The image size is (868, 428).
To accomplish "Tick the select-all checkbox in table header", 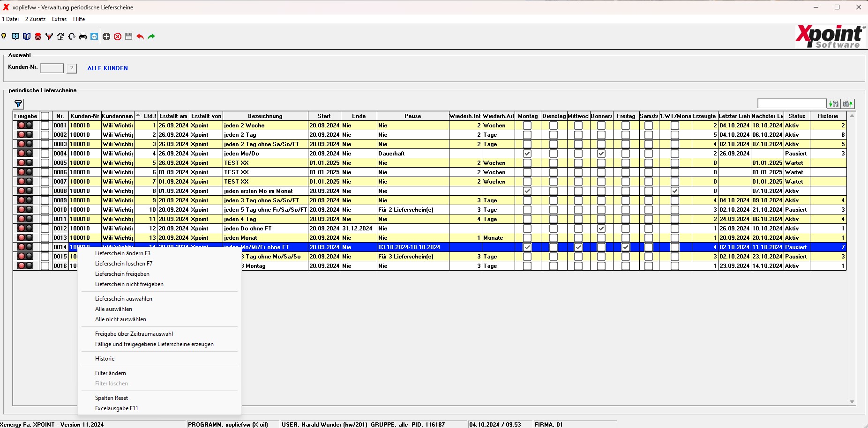I will pyautogui.click(x=45, y=116).
